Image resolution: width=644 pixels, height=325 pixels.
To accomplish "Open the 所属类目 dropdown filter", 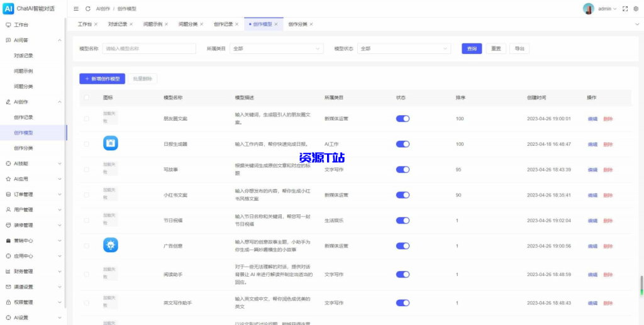I will [x=277, y=48].
